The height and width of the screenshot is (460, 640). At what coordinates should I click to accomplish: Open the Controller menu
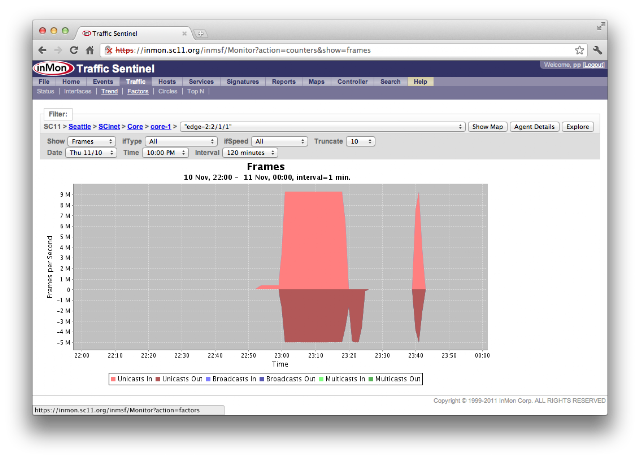(353, 82)
